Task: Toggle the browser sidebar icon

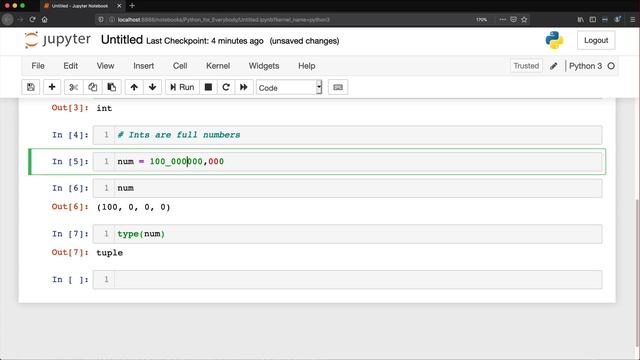Action: click(593, 19)
